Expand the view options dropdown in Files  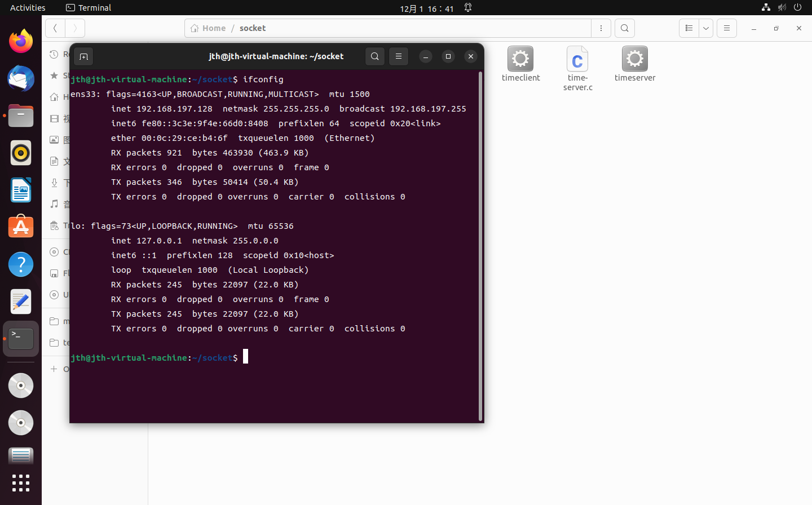(706, 28)
